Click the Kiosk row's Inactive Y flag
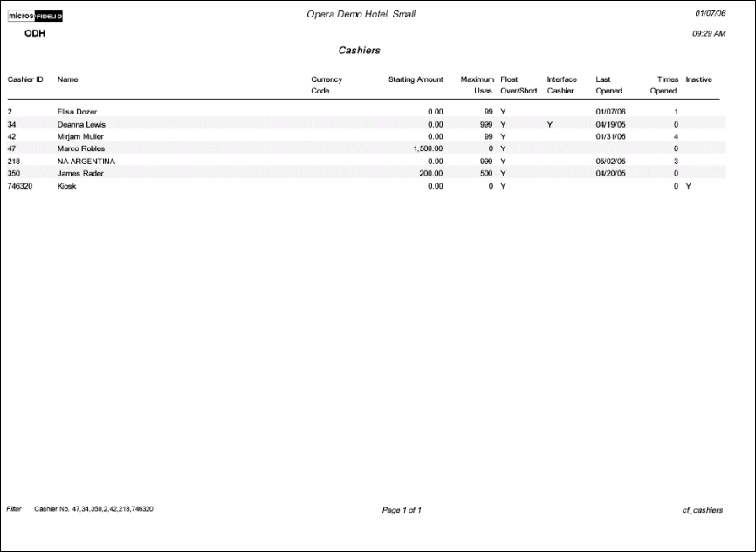 pos(689,186)
